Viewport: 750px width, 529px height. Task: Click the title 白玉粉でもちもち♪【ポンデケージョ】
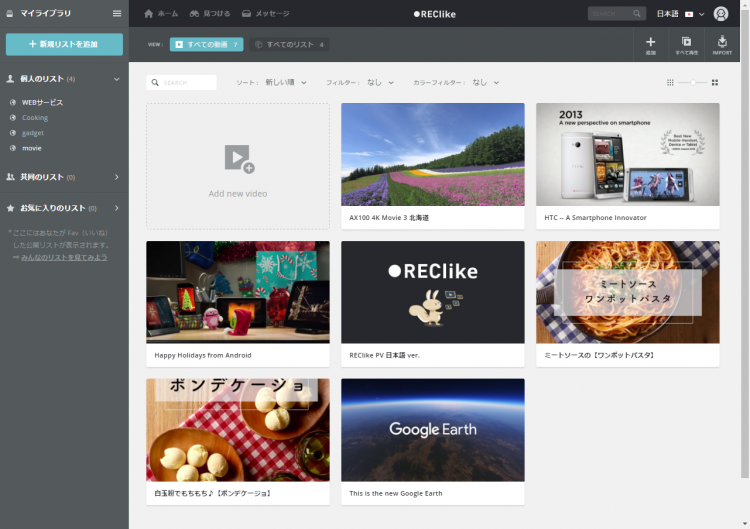click(x=213, y=493)
